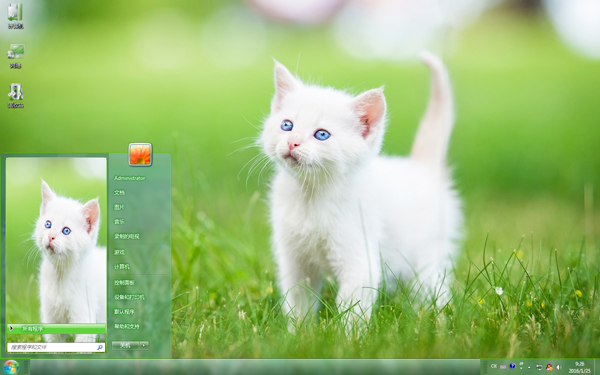Open 文档 (Documents) from Start menu
This screenshot has height=375, width=600.
[119, 192]
